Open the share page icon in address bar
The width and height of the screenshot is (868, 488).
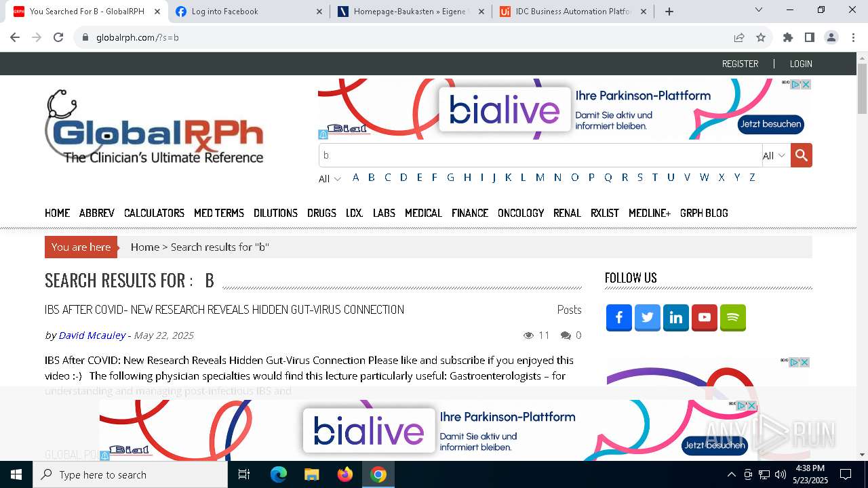pos(739,38)
